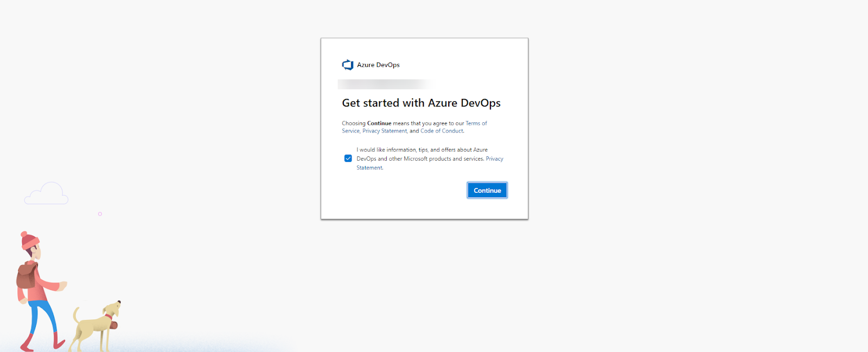Uncheck the information and offers checkbox
This screenshot has height=352, width=868.
tap(348, 159)
